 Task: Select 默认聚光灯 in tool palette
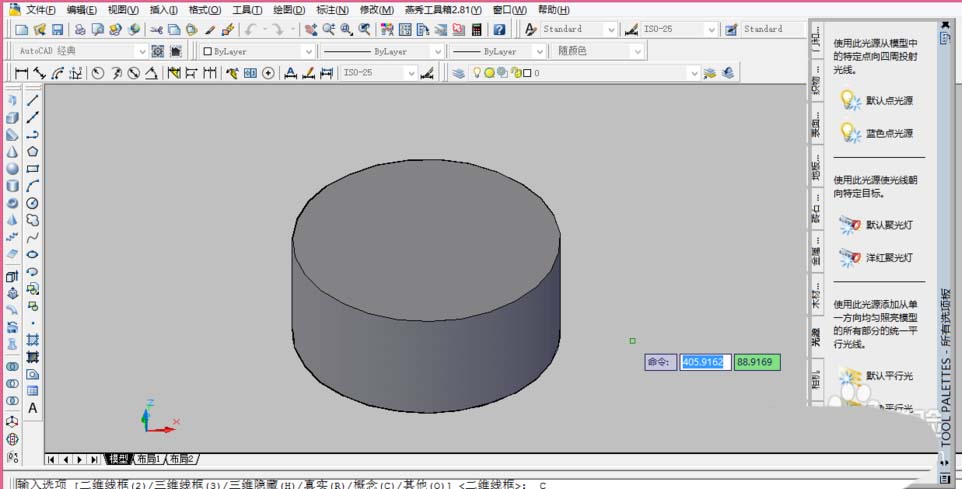(876, 225)
